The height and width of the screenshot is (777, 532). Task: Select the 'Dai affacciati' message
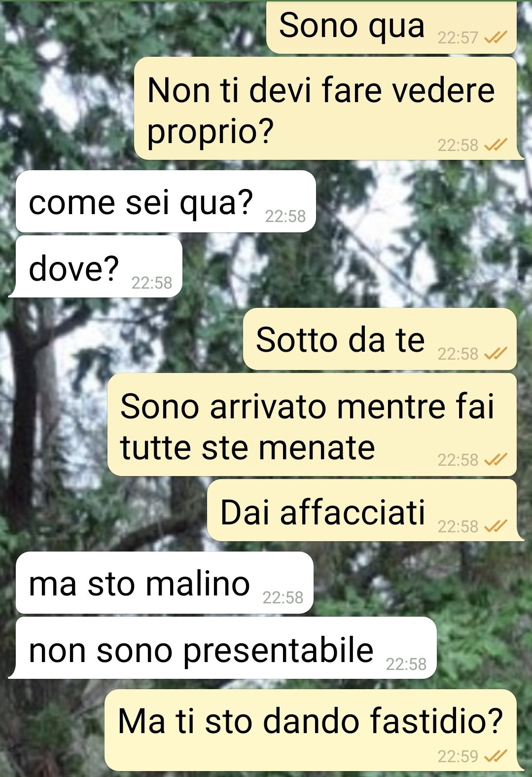pos(365,510)
